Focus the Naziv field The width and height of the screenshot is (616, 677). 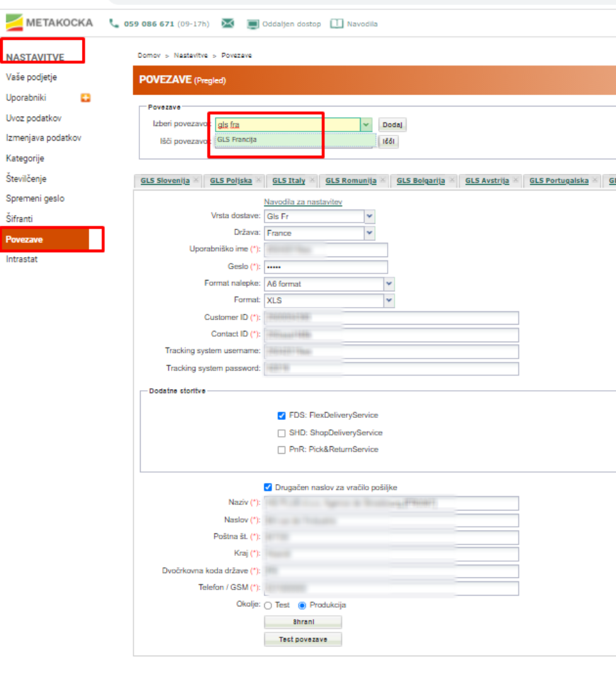[x=392, y=503]
